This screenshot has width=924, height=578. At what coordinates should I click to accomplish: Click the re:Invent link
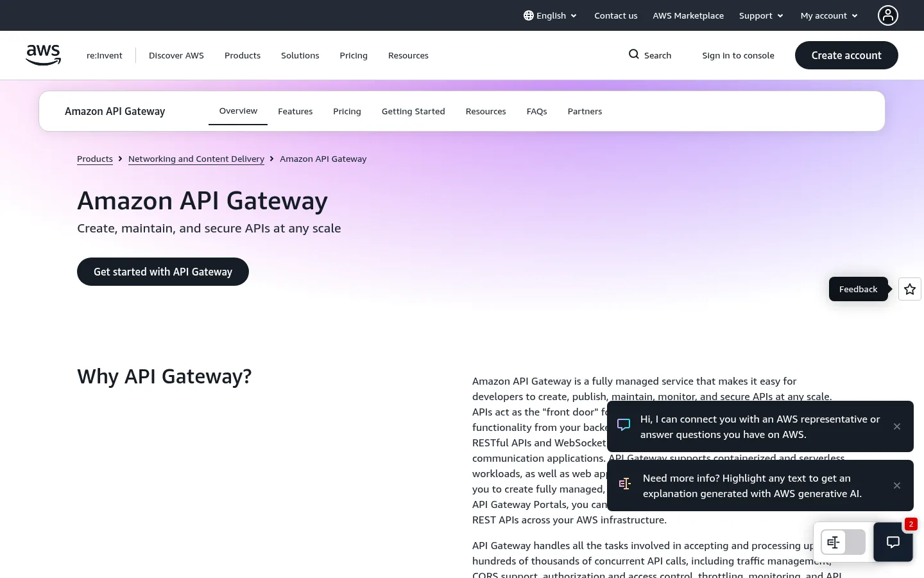click(105, 55)
